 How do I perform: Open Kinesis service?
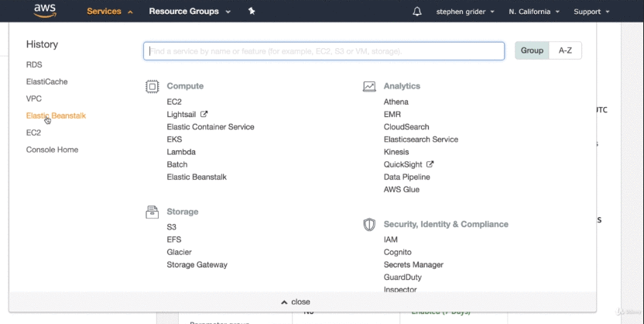pos(396,152)
